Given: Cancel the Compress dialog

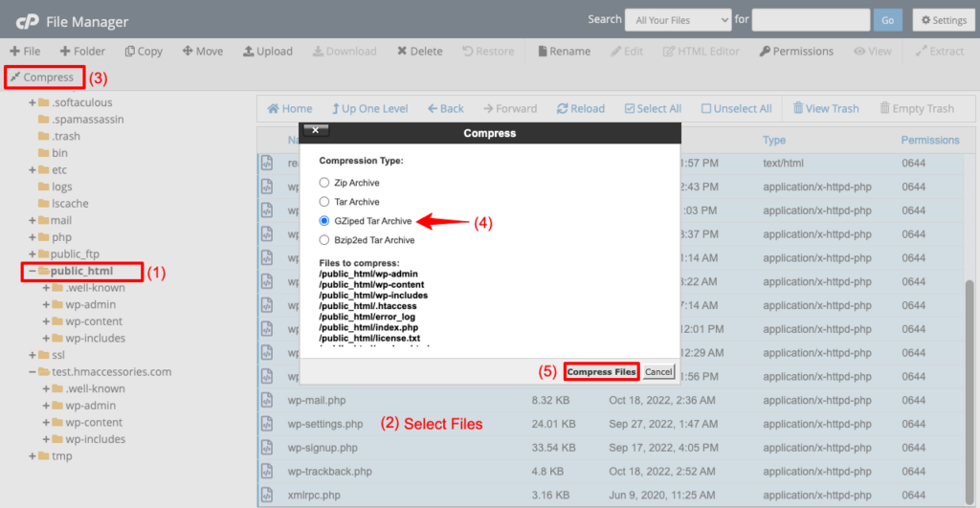Looking at the screenshot, I should (658, 371).
